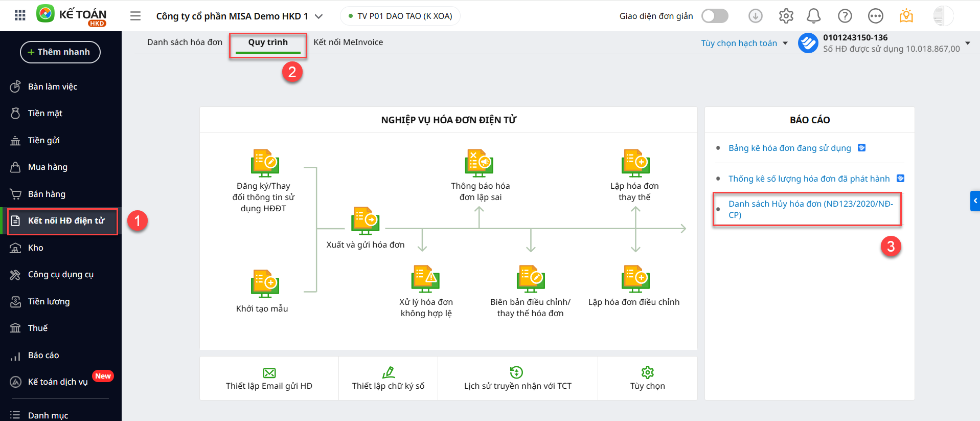The width and height of the screenshot is (980, 421).
Task: Open 'Thông báo hóa đơn lập sai' icon
Action: point(479,163)
